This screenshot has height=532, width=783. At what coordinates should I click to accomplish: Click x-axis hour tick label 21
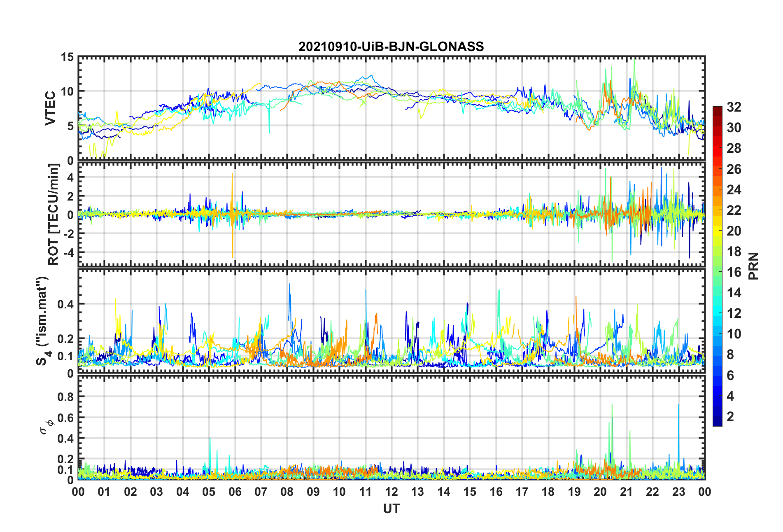tap(627, 492)
